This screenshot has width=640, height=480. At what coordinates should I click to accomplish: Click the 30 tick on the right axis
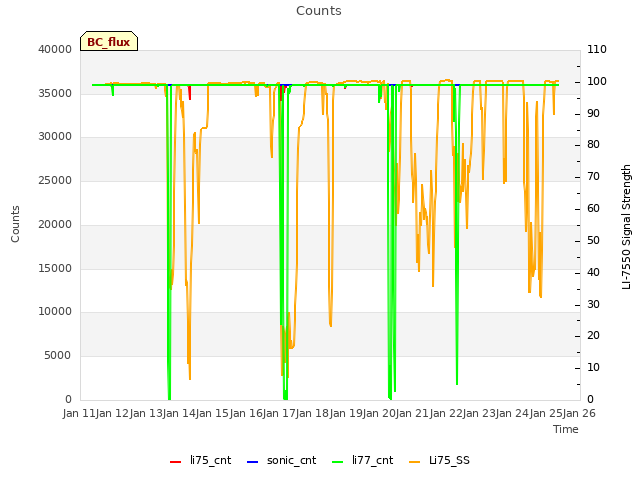pos(593,304)
